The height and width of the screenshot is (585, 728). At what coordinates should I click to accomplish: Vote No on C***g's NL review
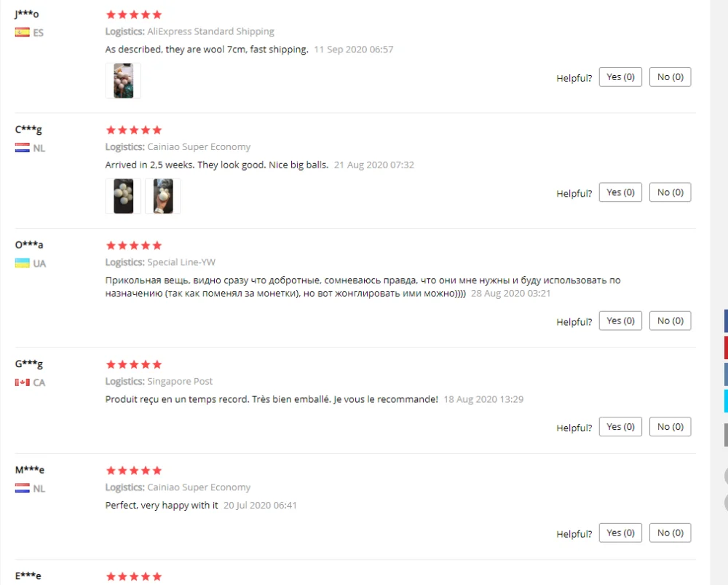pos(670,192)
